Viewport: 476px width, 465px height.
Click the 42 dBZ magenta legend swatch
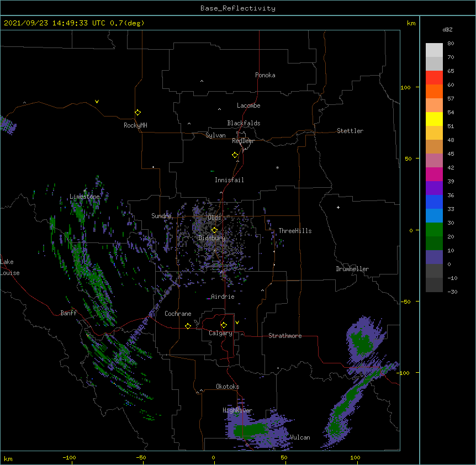pos(434,174)
